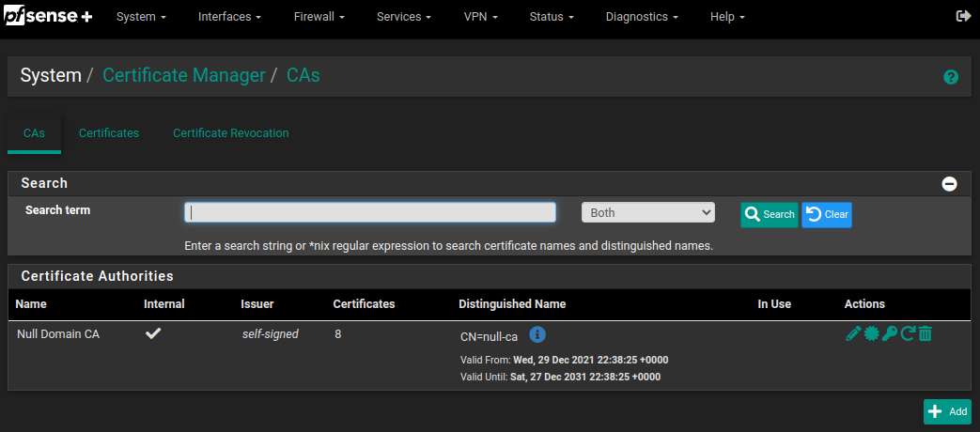The image size is (980, 432).
Task: Click the blue Clear button
Action: point(827,215)
